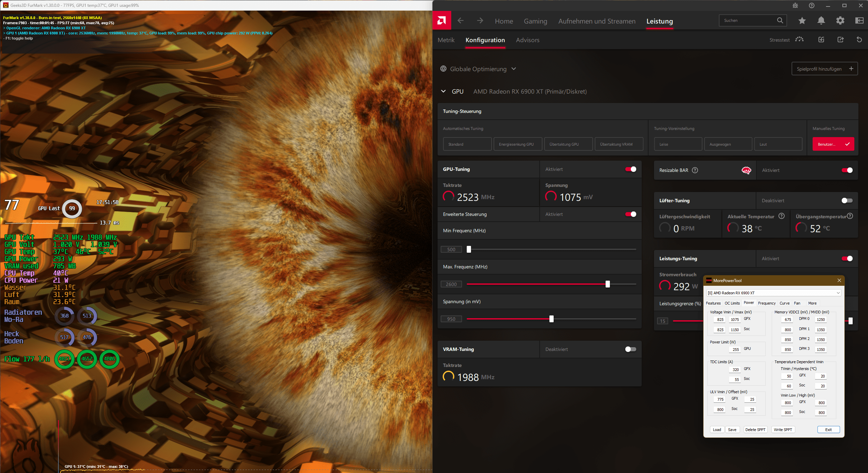Click Energiesenkung GPU button
Screen dimensions: 868x473
pos(518,144)
